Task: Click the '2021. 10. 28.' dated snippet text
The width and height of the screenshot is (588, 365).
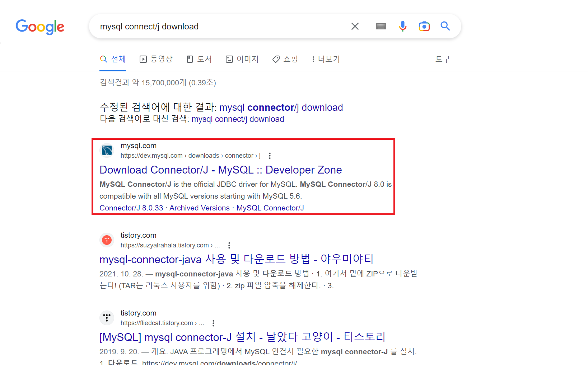Action: pyautogui.click(x=121, y=274)
